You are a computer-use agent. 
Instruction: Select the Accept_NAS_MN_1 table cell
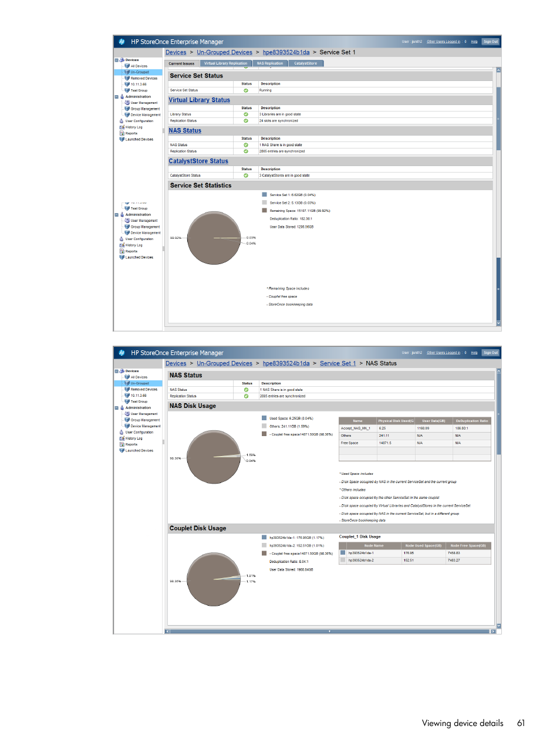tap(357, 428)
